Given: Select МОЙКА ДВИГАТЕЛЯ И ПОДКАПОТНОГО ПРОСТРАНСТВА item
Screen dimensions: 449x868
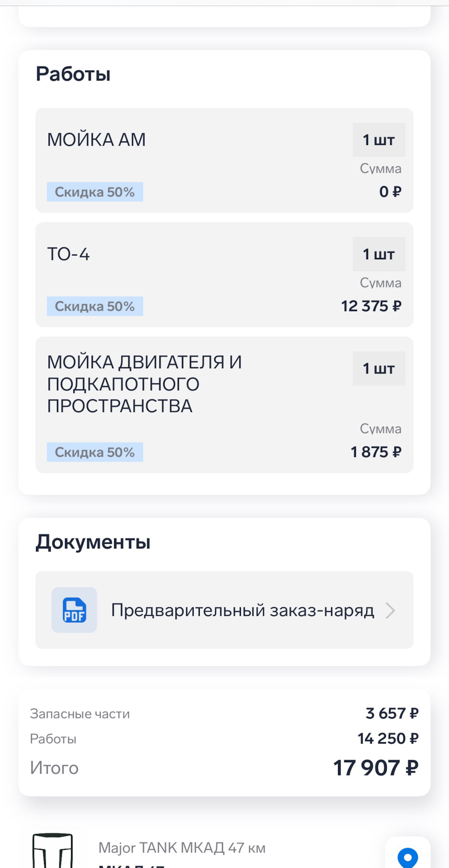Looking at the screenshot, I should pos(144,384).
